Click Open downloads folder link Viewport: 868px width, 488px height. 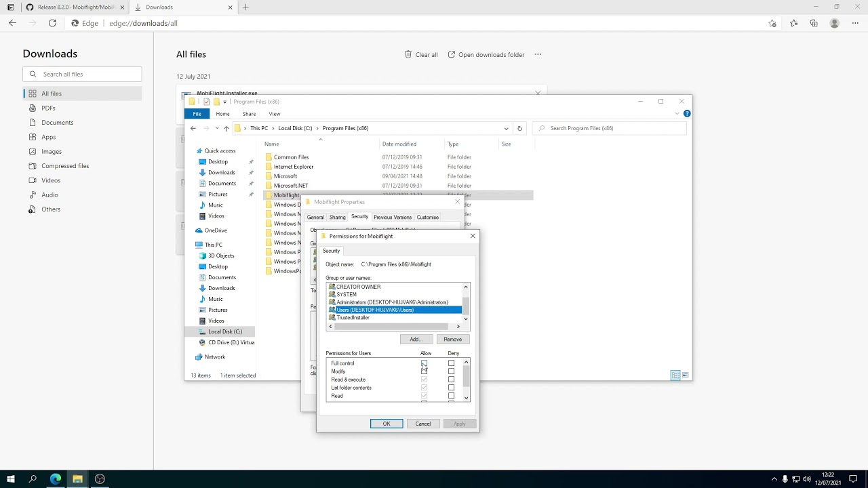point(486,54)
